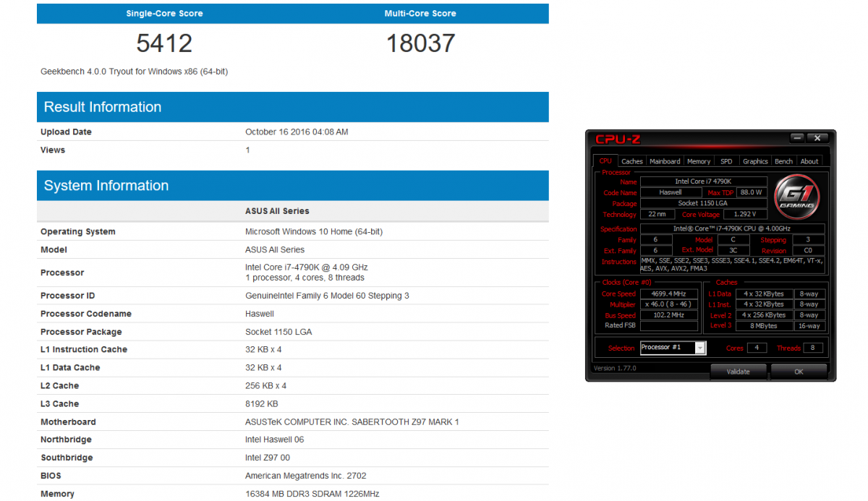
Task: Click the Validate button in CPU-Z
Action: (738, 372)
